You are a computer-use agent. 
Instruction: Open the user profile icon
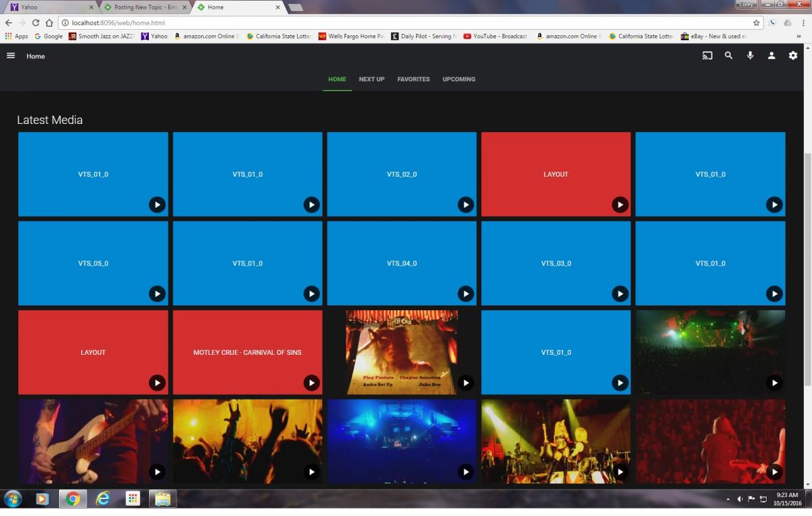(771, 56)
